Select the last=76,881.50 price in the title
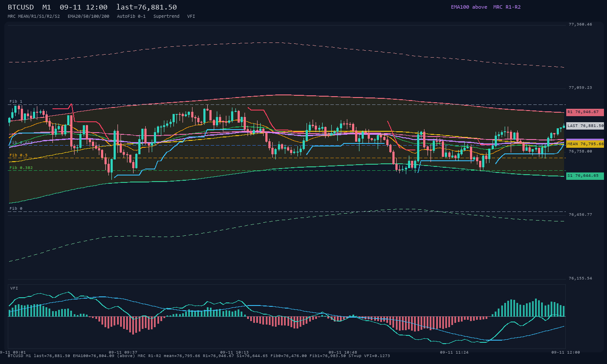The width and height of the screenshot is (607, 364). (x=147, y=7)
